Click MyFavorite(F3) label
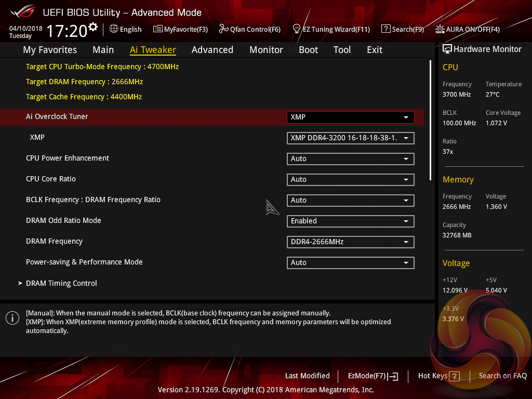532x399 pixels. pyautogui.click(x=186, y=29)
